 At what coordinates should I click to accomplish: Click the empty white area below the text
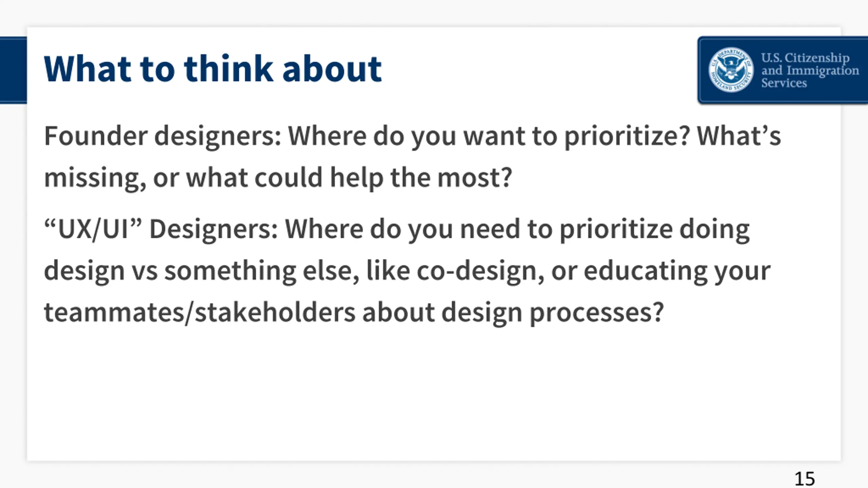click(x=434, y=393)
